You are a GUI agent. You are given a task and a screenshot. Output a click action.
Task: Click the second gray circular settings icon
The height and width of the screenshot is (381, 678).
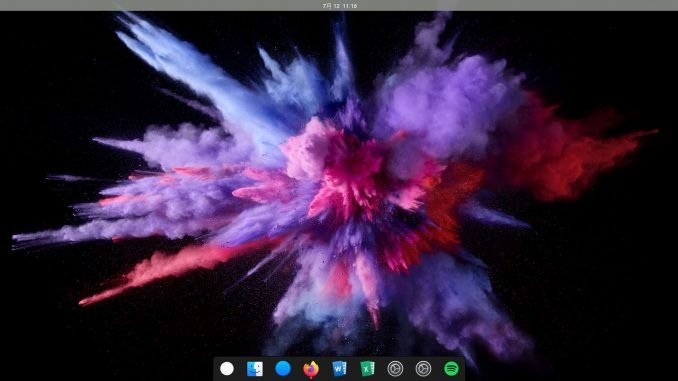pos(423,368)
